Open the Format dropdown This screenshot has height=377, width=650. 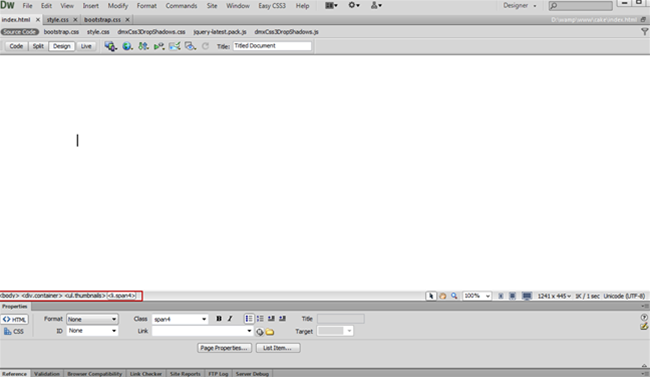click(x=92, y=319)
